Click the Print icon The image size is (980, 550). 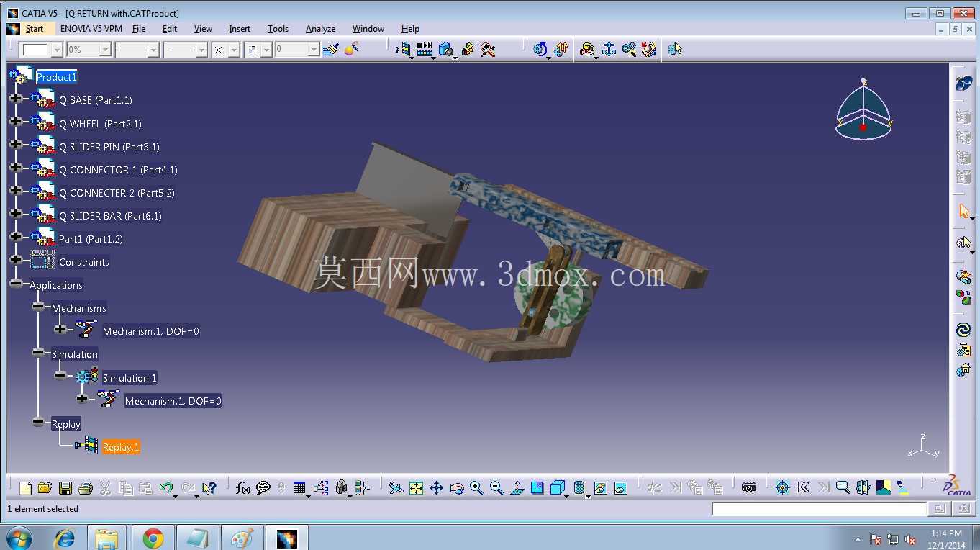[85, 488]
